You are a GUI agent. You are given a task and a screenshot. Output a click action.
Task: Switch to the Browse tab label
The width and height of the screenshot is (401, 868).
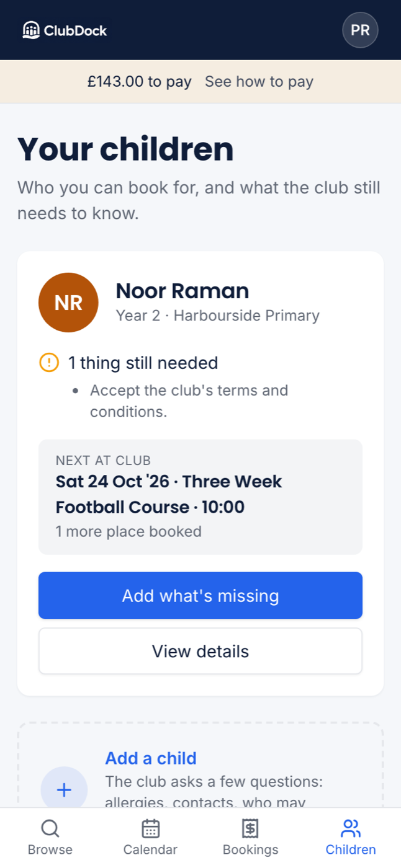click(50, 849)
